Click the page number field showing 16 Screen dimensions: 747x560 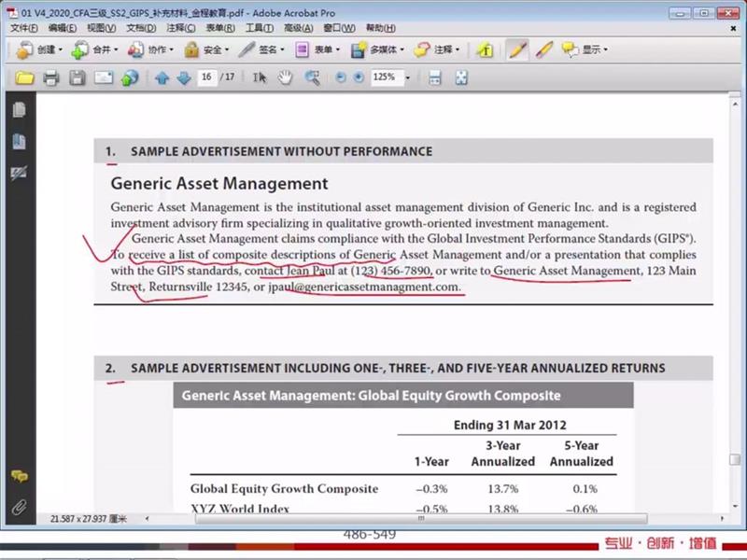tap(207, 77)
